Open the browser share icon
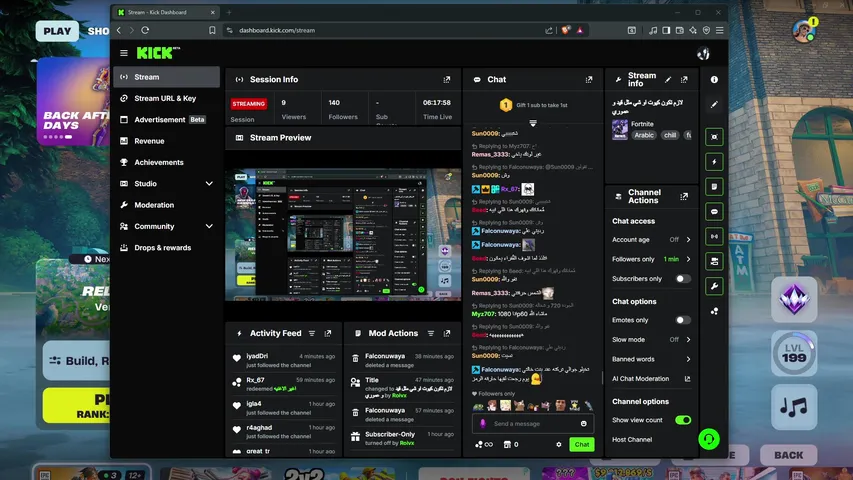Viewport: 853px width, 480px height. pyautogui.click(x=549, y=30)
